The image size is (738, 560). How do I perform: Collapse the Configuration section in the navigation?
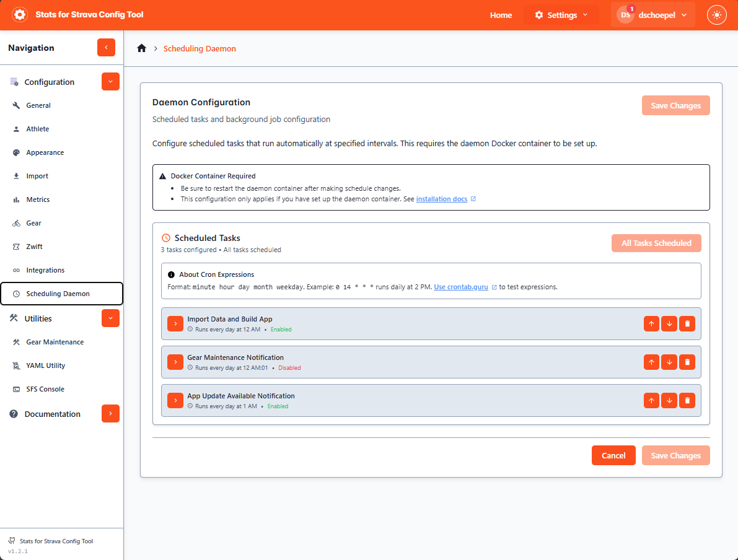110,81
